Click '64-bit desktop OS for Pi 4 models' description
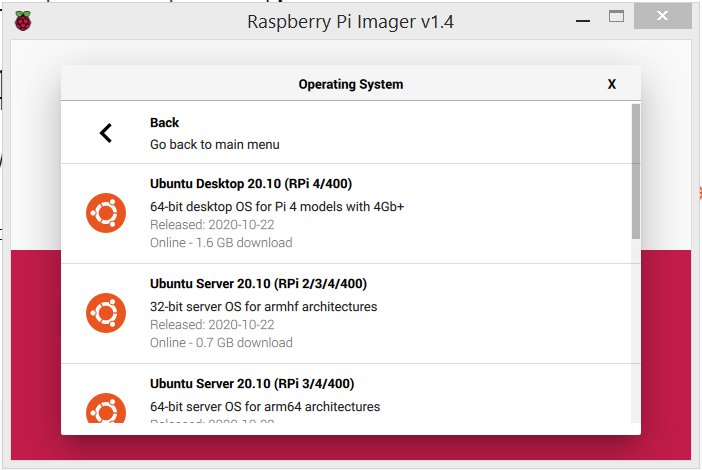Image resolution: width=702 pixels, height=470 pixels. (x=277, y=207)
